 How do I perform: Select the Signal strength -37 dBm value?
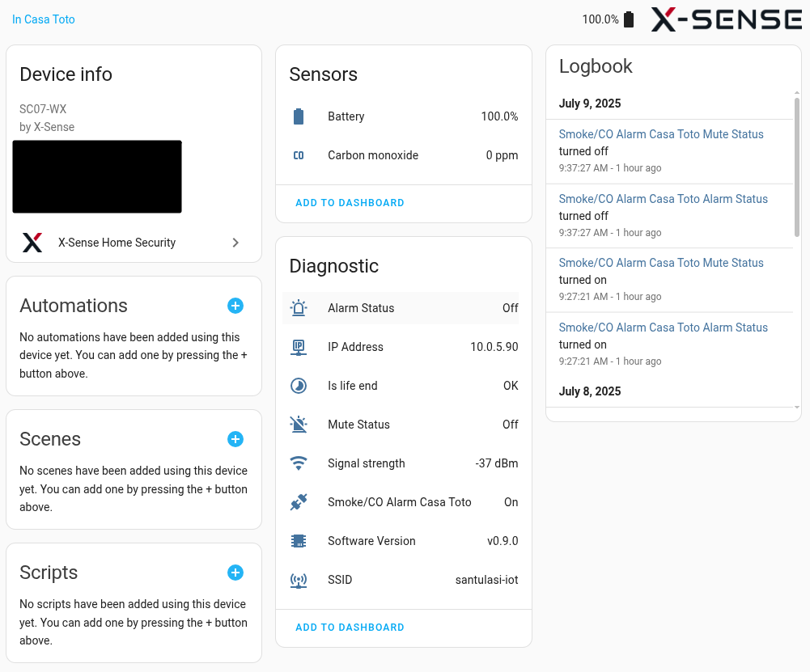pos(497,463)
